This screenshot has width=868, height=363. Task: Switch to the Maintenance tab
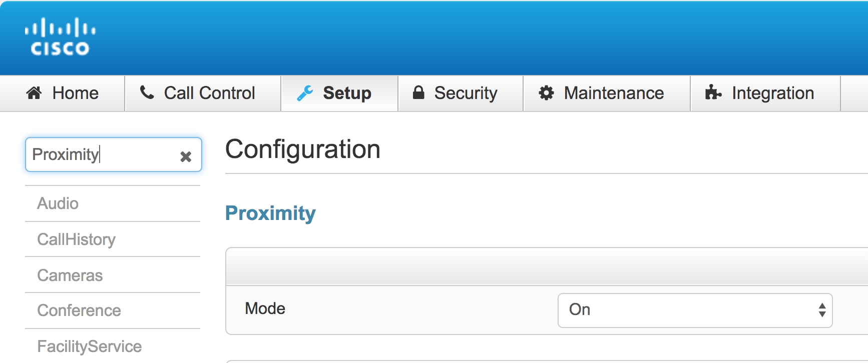(607, 93)
